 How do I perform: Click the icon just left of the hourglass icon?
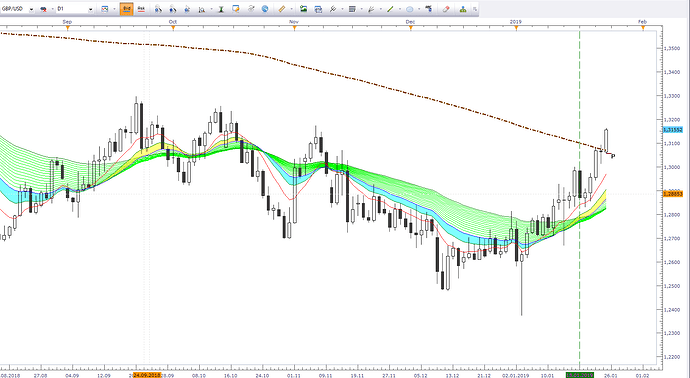(202, 9)
